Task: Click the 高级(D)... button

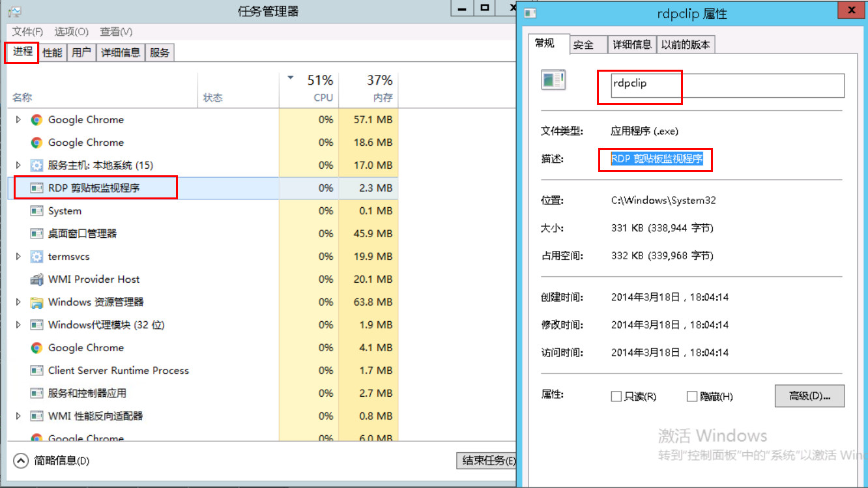Action: coord(810,396)
